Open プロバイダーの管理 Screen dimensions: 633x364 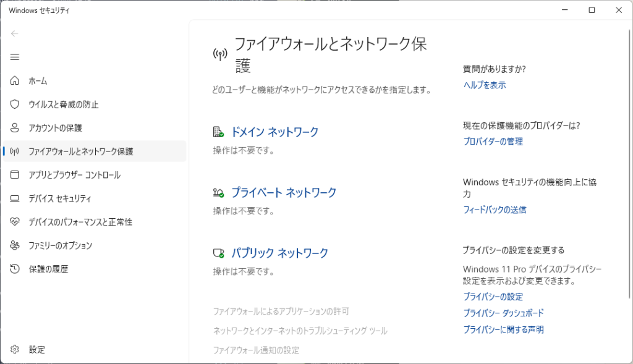[493, 141]
